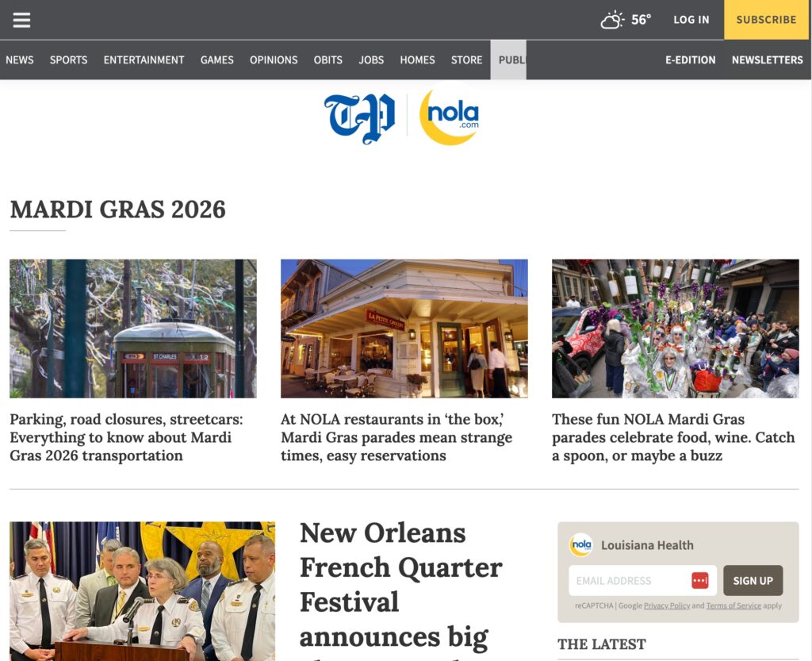Click the red password manager icon in email field
The width and height of the screenshot is (812, 661).
click(699, 581)
